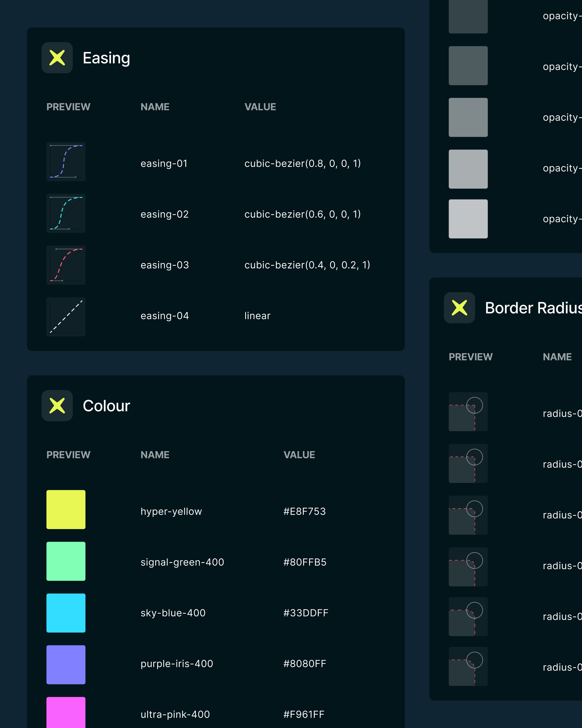Screen dimensions: 582x728
Task: Select the NAME column header in Border Radius table
Action: point(557,356)
